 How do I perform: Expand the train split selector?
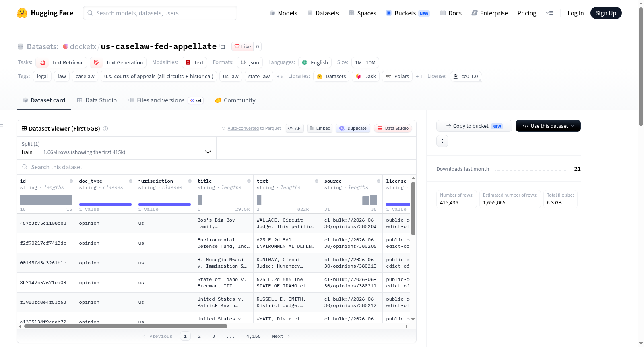[117, 148]
